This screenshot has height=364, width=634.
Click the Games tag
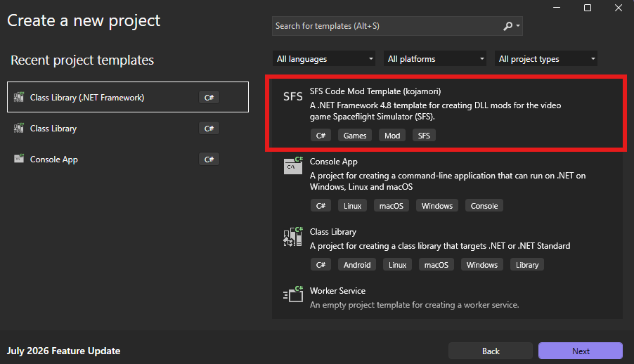click(354, 136)
